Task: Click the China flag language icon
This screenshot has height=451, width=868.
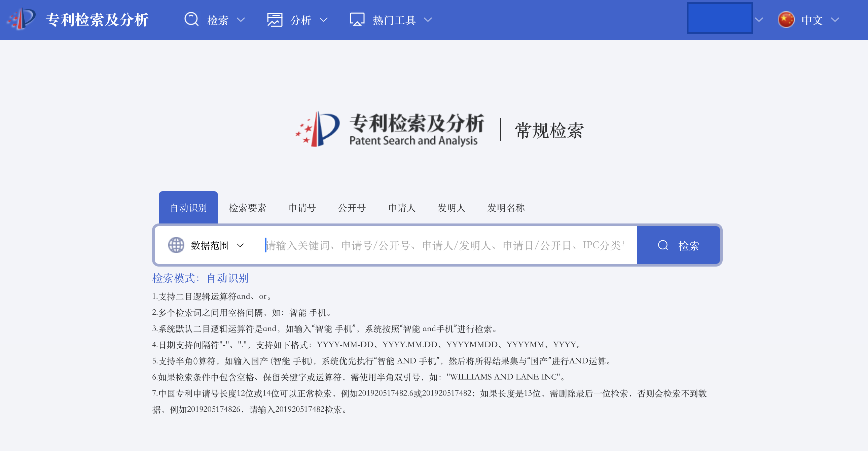Action: 786,20
